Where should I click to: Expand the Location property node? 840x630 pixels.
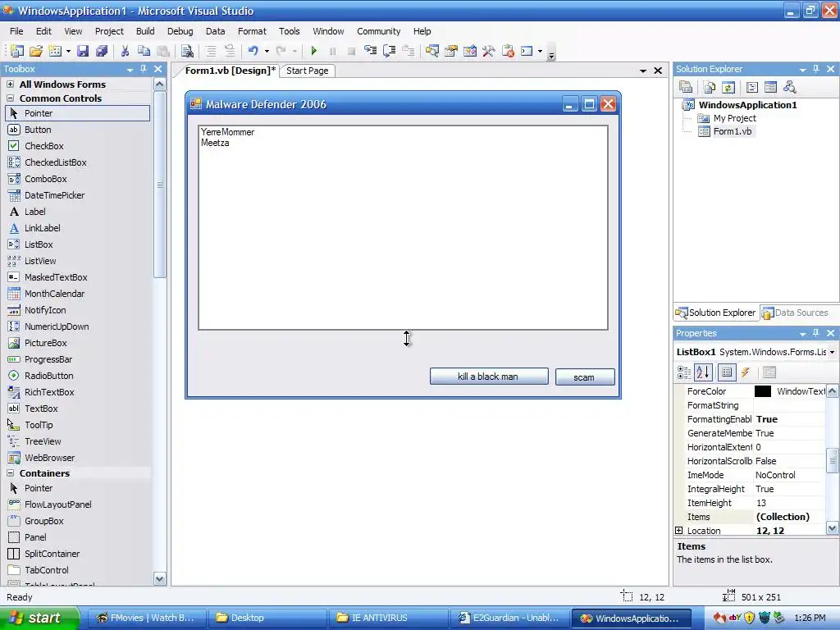(678, 531)
